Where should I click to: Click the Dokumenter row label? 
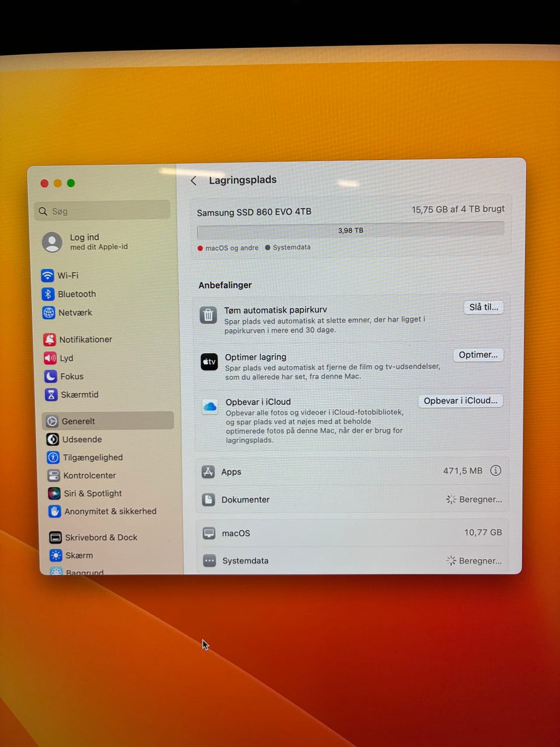click(x=246, y=500)
